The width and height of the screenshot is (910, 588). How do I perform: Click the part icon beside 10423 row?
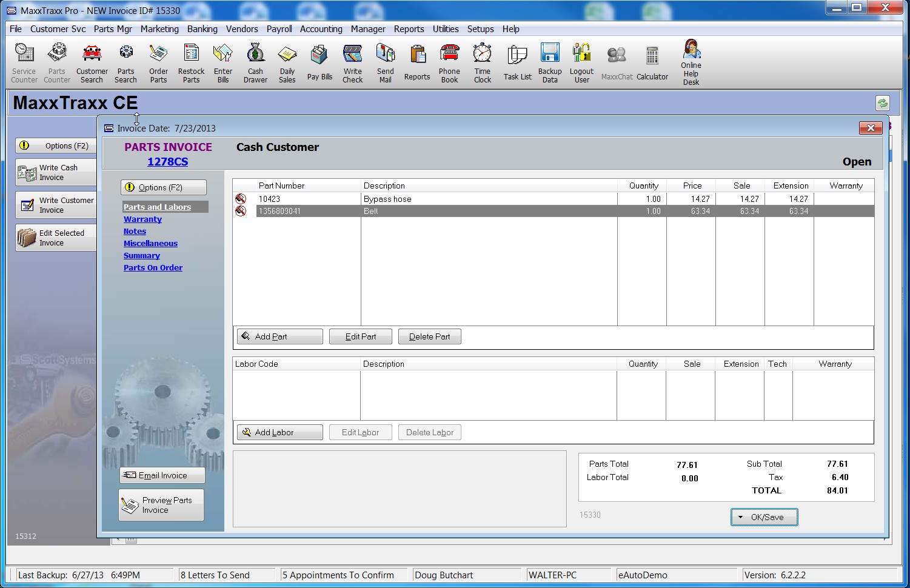241,199
